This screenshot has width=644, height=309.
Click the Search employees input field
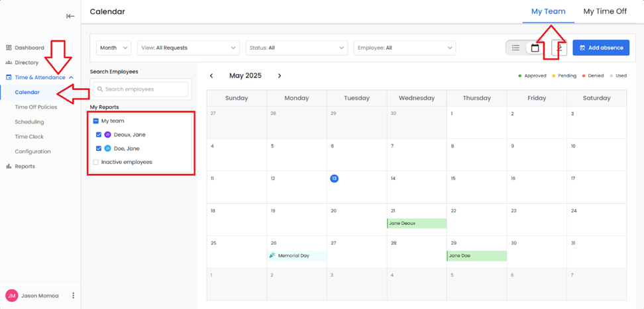pos(141,89)
